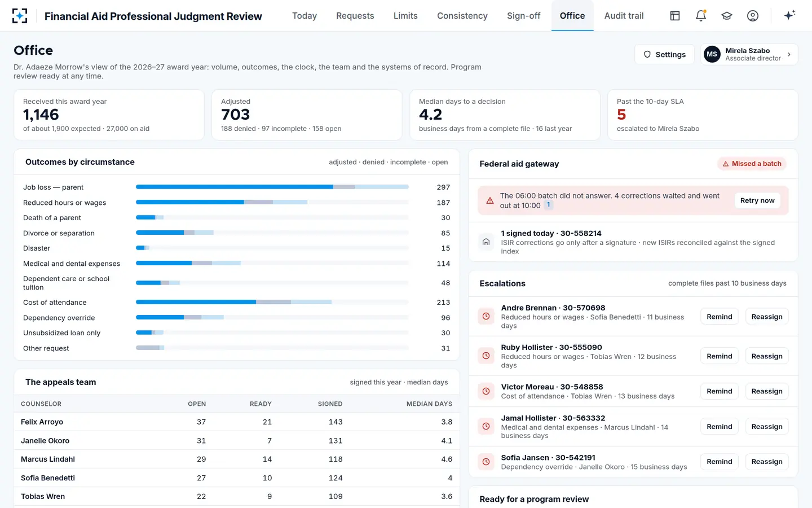Open the Audit trail tab
This screenshot has width=812, height=508.
[x=624, y=16]
